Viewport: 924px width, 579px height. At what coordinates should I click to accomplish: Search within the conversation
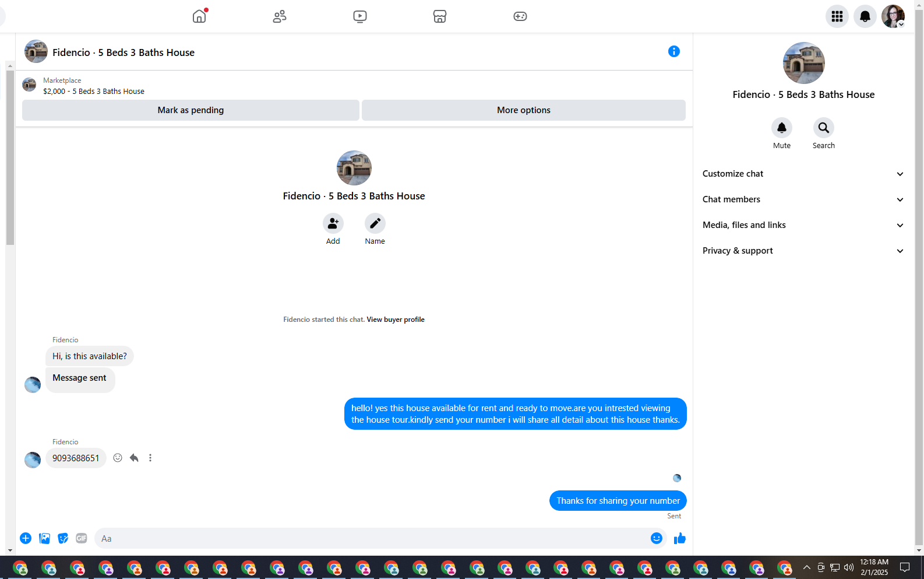click(824, 128)
